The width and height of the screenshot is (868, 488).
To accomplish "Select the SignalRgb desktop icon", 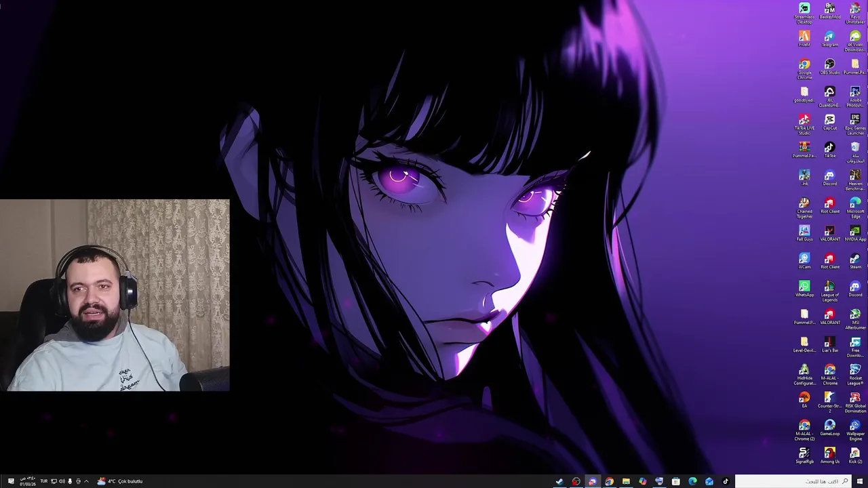I will pos(804,455).
